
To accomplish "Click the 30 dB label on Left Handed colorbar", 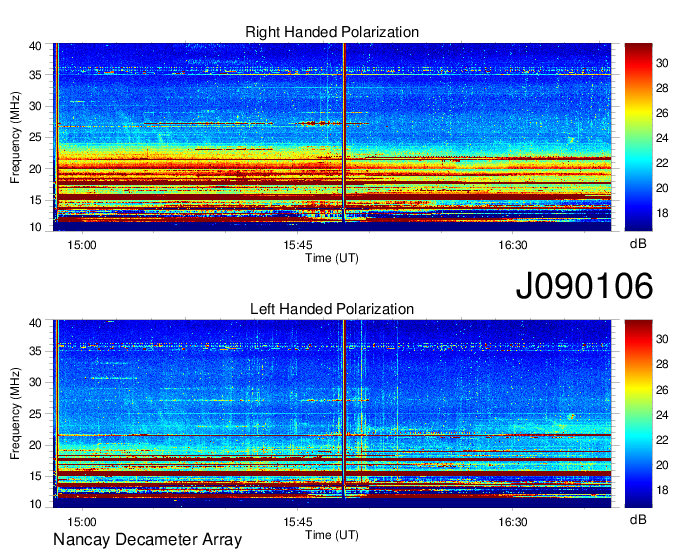I will coord(662,339).
